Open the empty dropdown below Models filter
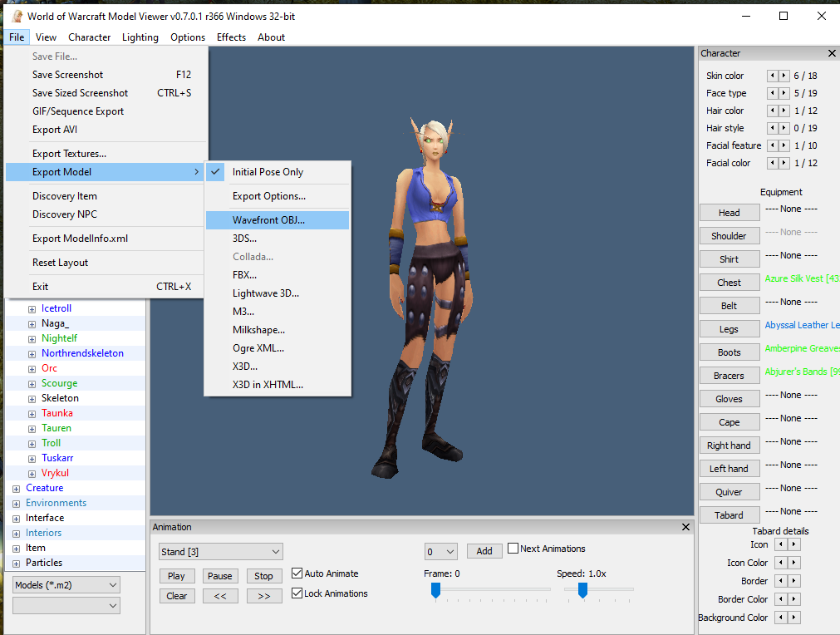The width and height of the screenshot is (840, 635). 66,606
